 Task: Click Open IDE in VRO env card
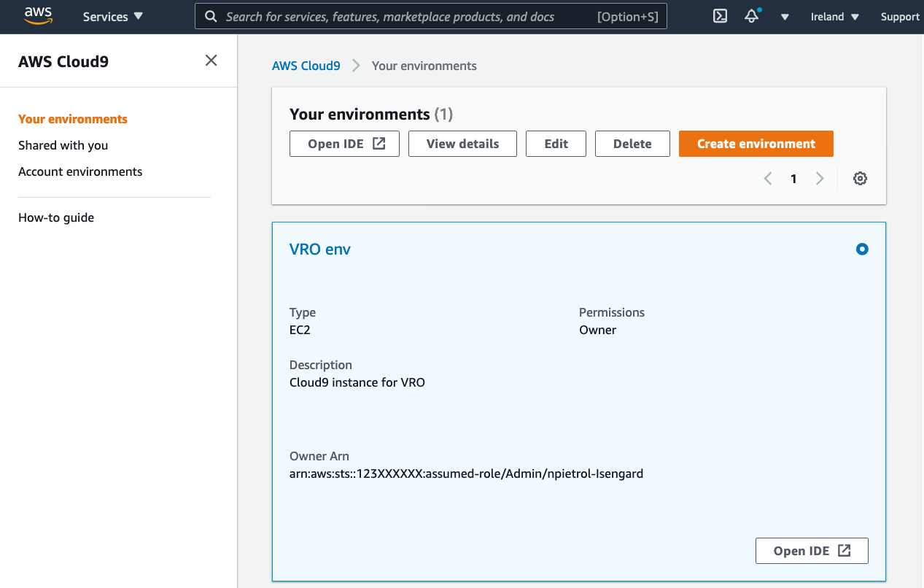[x=812, y=551]
